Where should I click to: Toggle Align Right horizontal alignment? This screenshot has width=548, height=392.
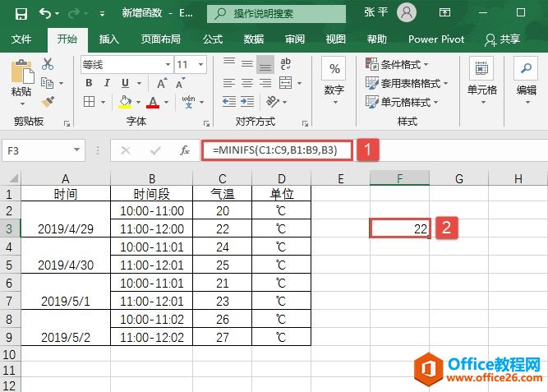point(265,83)
